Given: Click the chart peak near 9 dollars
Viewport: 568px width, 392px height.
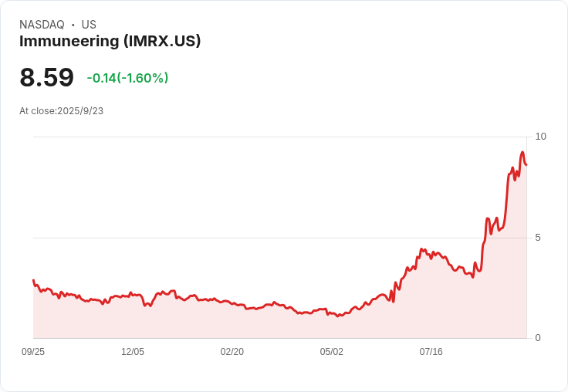Looking at the screenshot, I should [522, 152].
